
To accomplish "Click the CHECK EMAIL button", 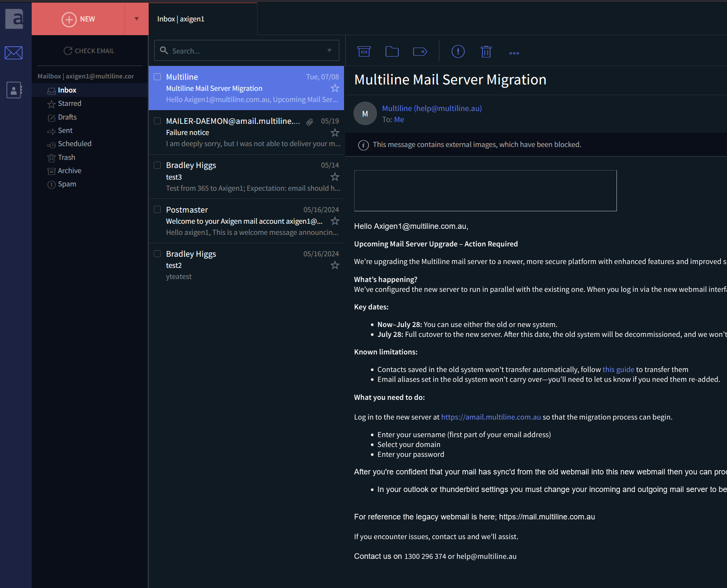I will (89, 51).
